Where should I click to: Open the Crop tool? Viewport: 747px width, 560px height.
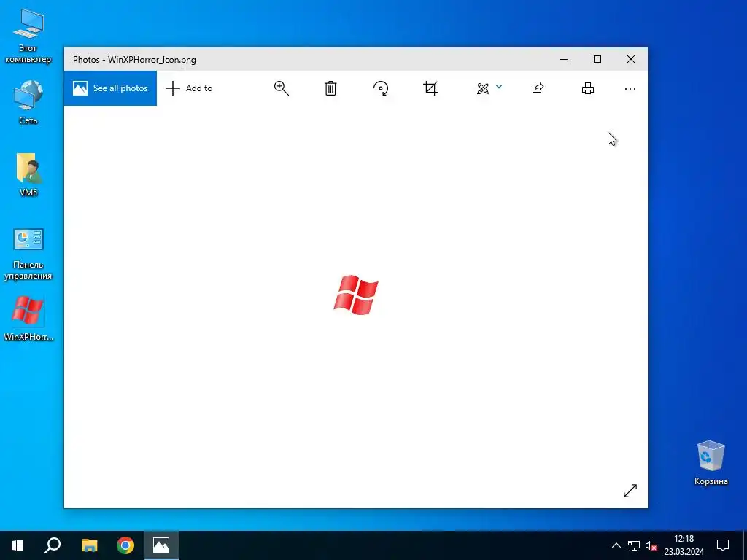[430, 88]
